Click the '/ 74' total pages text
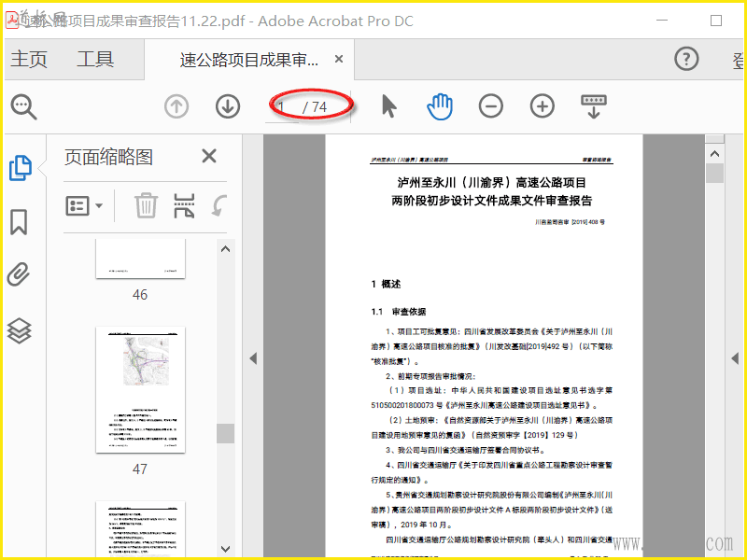 315,107
